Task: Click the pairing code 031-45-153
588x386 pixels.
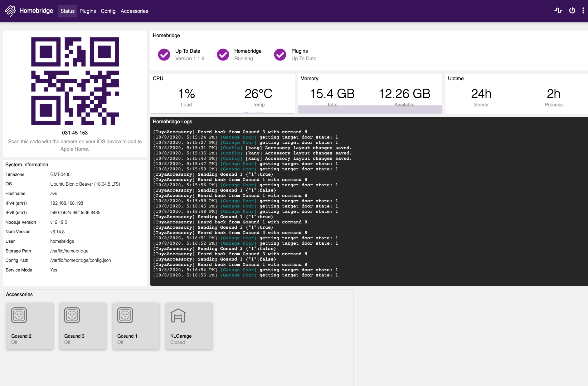Action: pos(75,133)
